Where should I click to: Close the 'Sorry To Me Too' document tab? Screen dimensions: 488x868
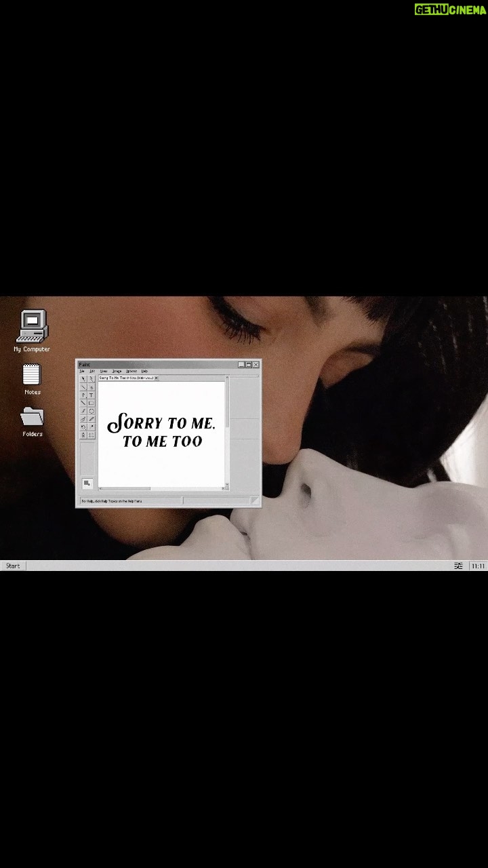pos(157,378)
